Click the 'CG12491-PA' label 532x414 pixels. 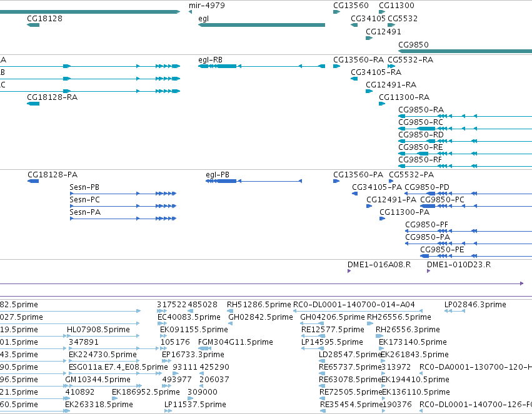click(391, 200)
